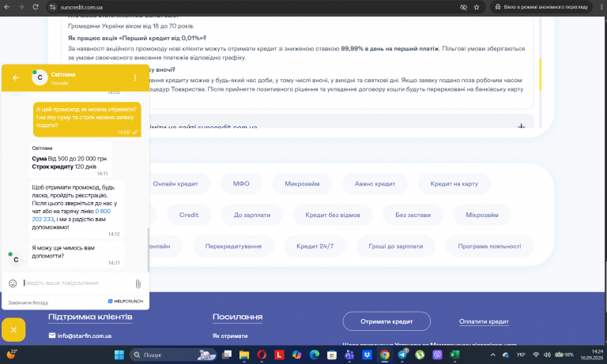Open Task View in taskbar
The height and width of the screenshot is (364, 607).
227,355
